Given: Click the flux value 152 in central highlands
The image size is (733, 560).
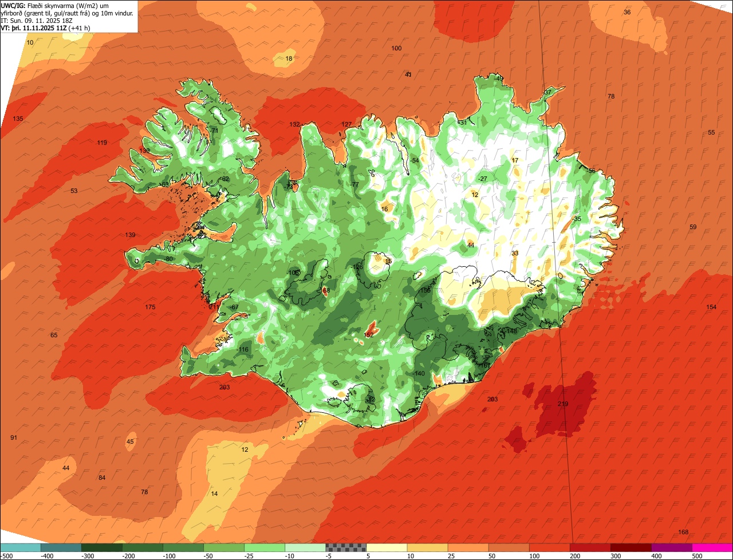Looking at the screenshot, I should point(369,336).
